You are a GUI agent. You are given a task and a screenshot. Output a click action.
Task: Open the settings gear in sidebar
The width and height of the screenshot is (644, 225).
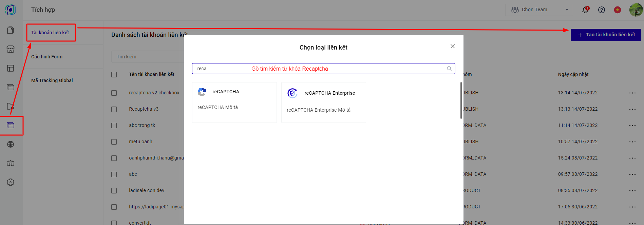tap(11, 182)
